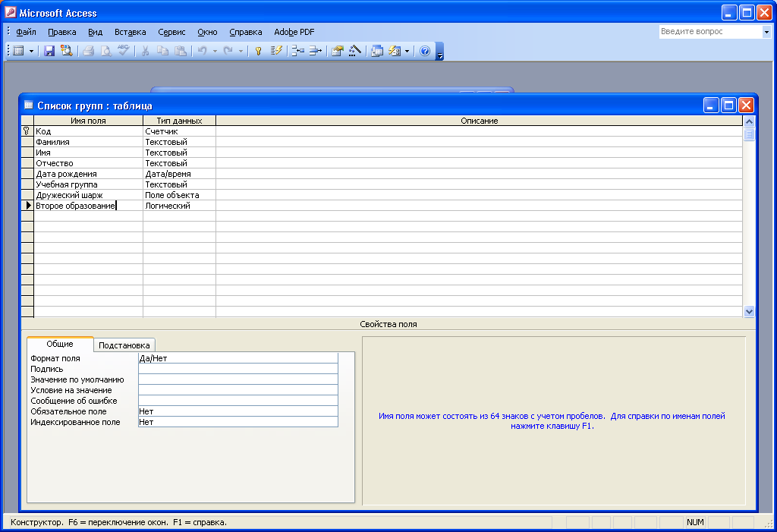Click the Поле объекта data type cell
The height and width of the screenshot is (532, 777).
click(179, 195)
